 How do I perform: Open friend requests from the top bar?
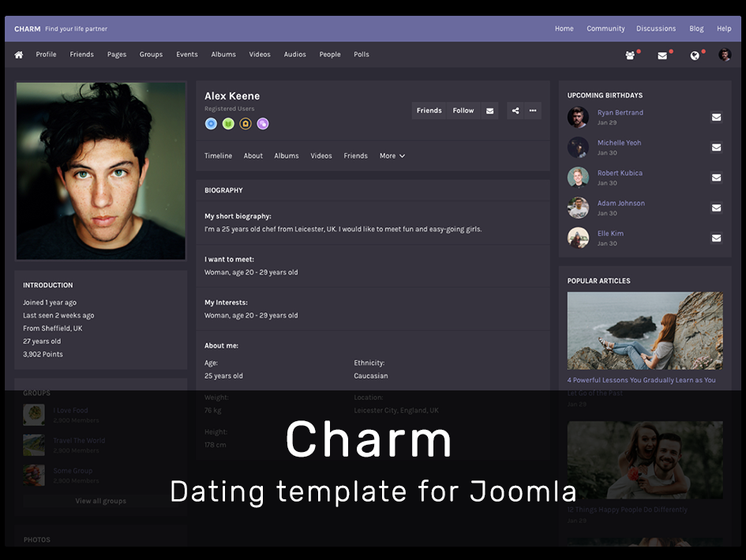[628, 54]
